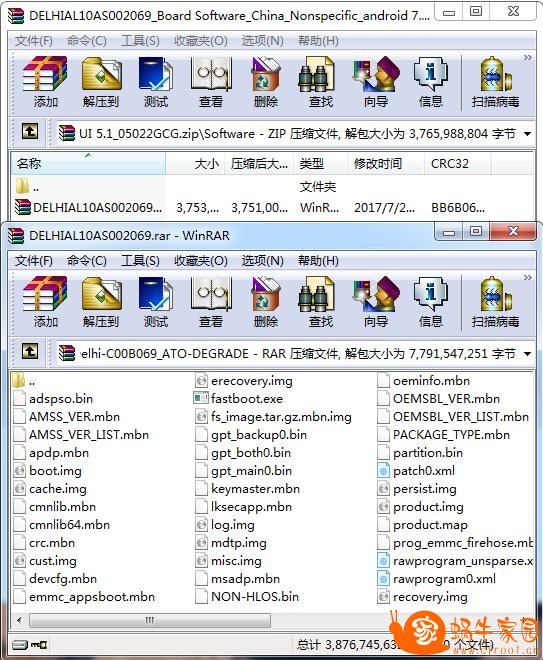The image size is (543, 660).
Task: Select emmc_appsboot.mbn file
Action: [x=84, y=596]
